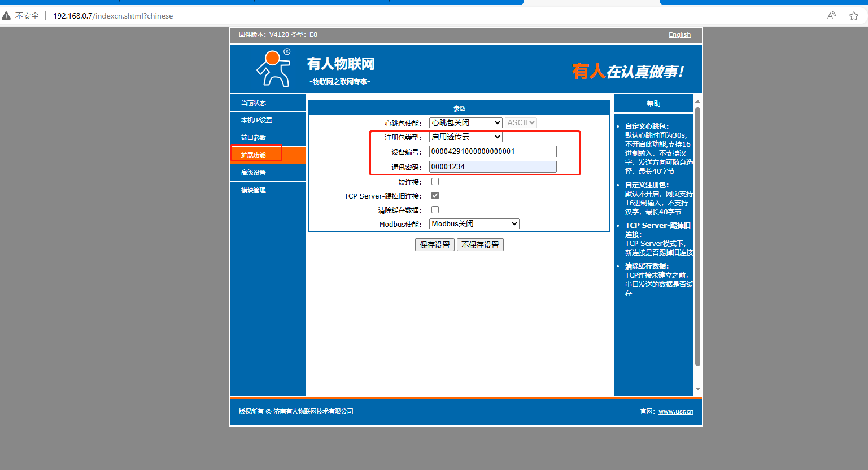
Task: Enable the 短连接 checkbox
Action: click(435, 182)
